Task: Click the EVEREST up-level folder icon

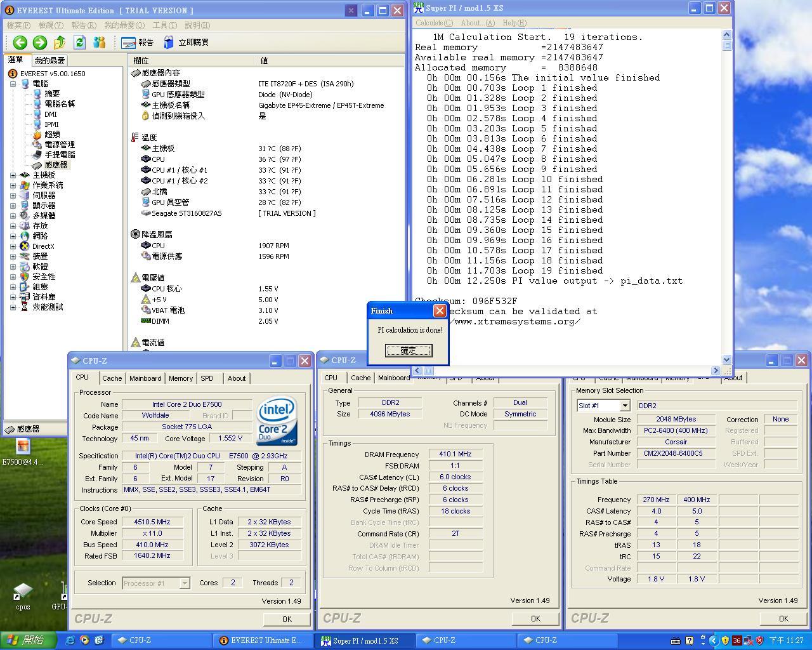Action: [x=60, y=43]
